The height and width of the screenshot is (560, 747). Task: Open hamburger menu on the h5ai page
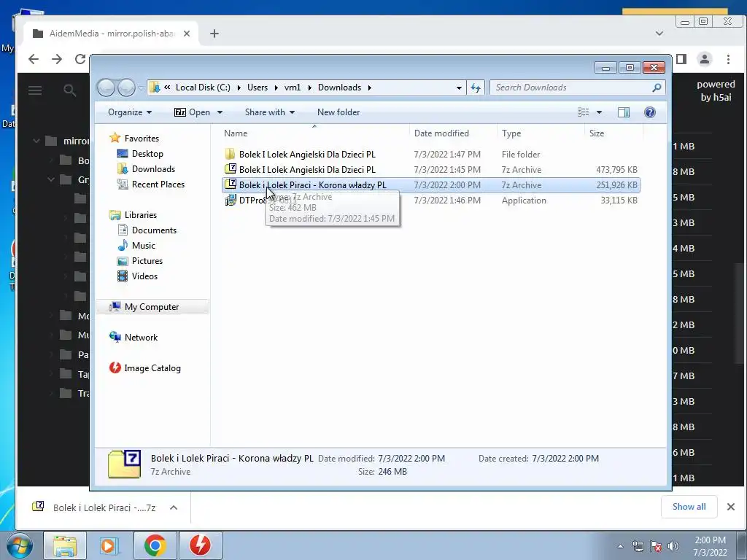tap(35, 90)
